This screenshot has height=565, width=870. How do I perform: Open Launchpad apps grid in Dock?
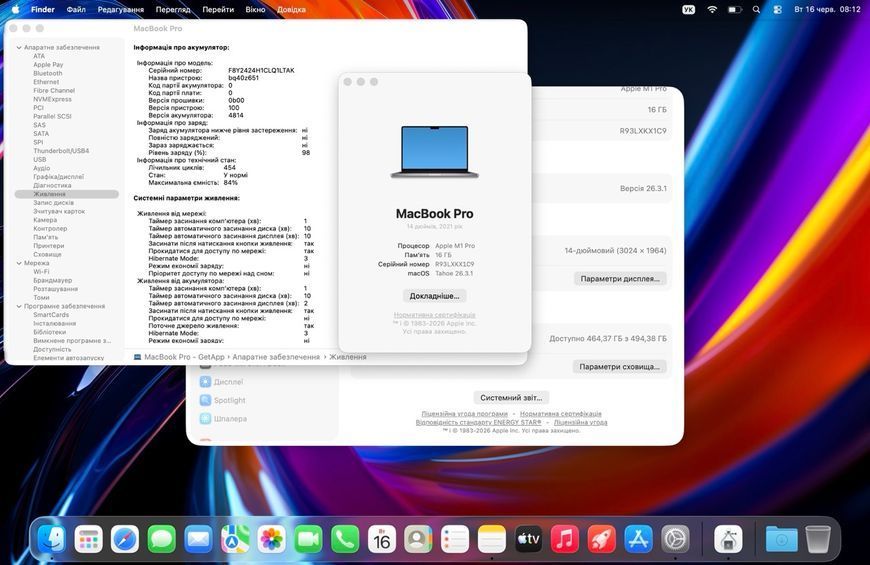(88, 538)
